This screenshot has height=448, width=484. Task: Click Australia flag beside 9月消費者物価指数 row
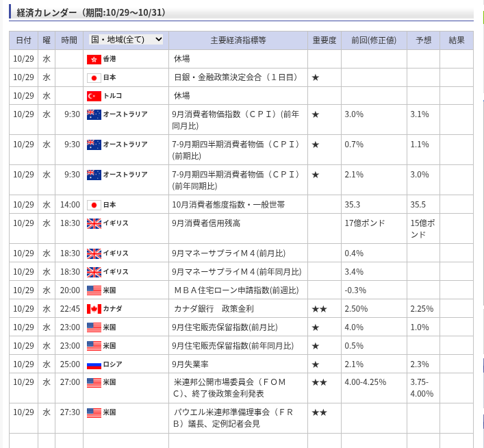coord(94,114)
